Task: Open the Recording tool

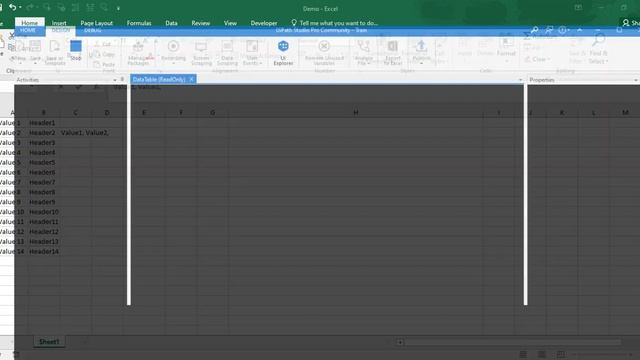Action: click(173, 51)
